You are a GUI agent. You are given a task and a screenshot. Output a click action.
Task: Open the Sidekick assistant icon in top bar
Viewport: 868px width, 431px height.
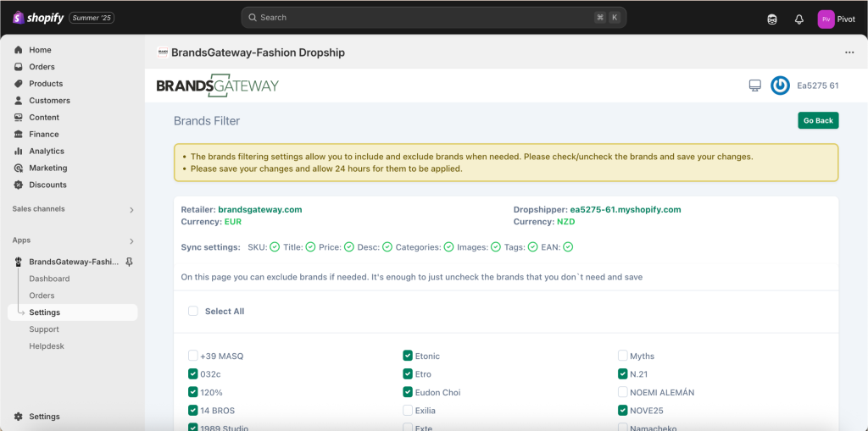pos(771,19)
